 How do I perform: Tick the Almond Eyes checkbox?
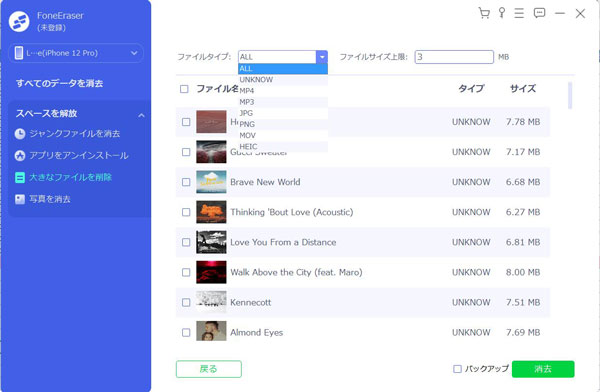pyautogui.click(x=186, y=332)
